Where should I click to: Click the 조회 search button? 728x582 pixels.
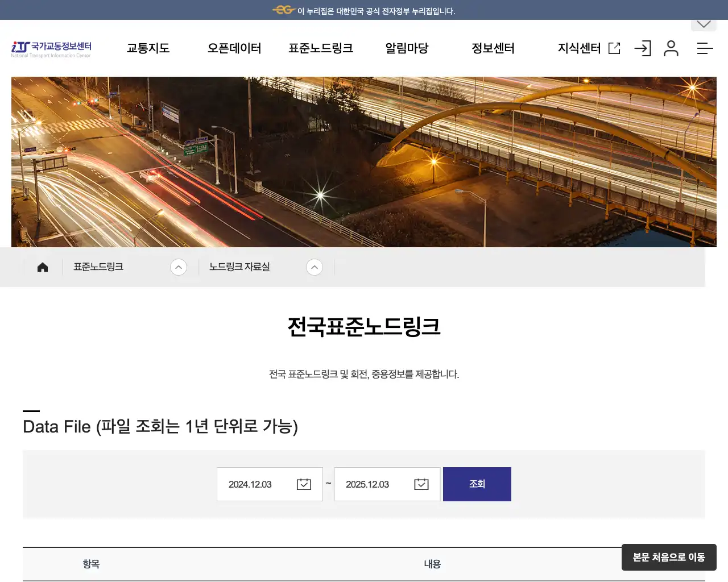click(x=477, y=484)
